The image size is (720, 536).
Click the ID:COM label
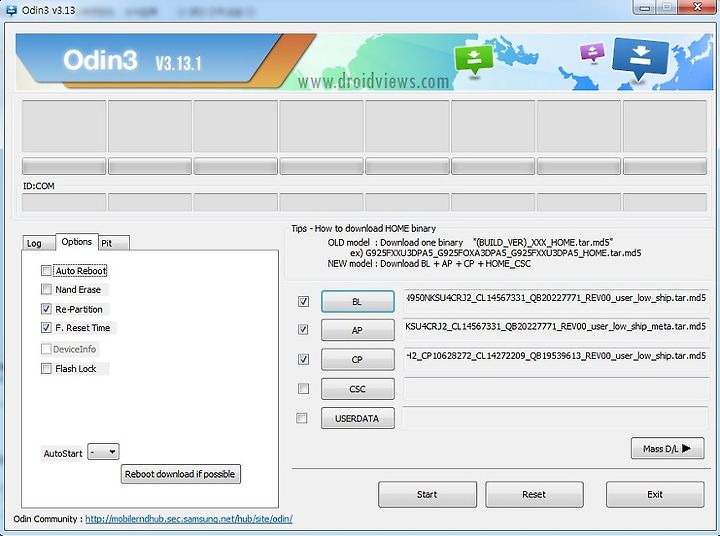[x=39, y=186]
